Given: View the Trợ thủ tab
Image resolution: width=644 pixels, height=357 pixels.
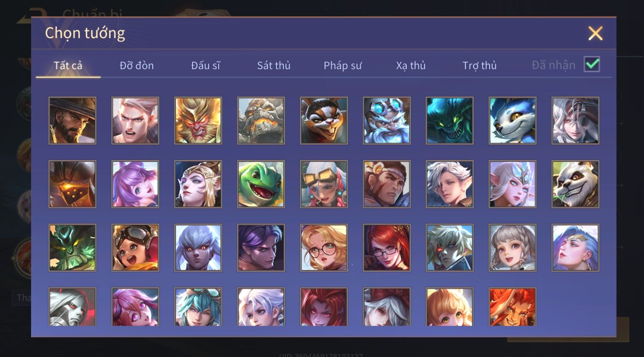Looking at the screenshot, I should (479, 65).
